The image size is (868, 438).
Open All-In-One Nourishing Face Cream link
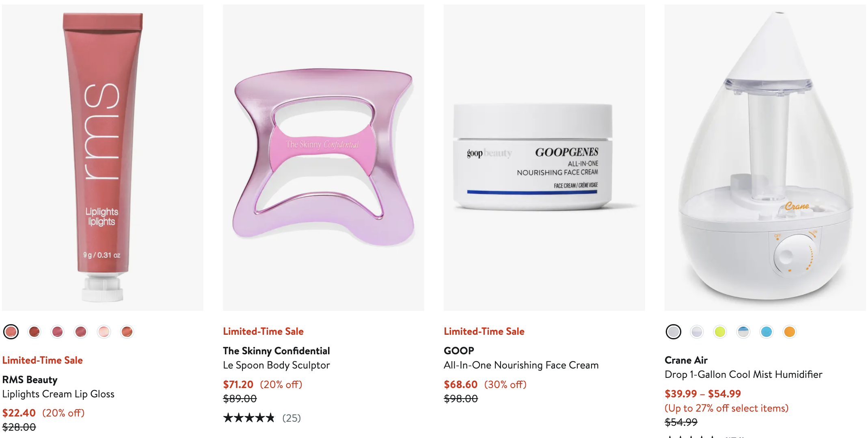click(521, 365)
